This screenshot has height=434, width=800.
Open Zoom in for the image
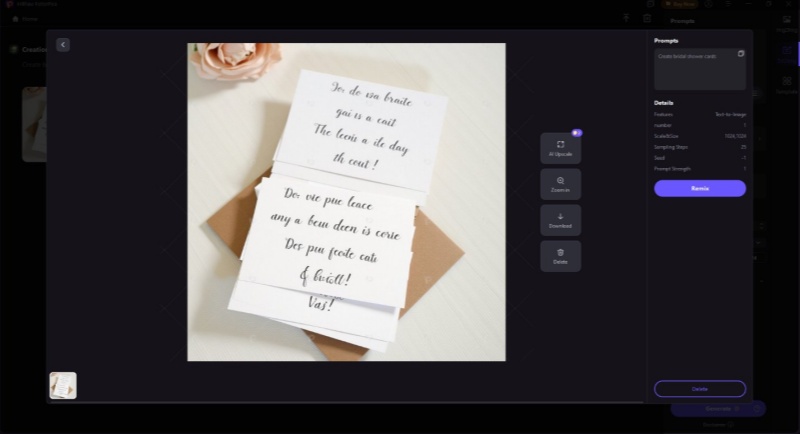[x=560, y=184]
